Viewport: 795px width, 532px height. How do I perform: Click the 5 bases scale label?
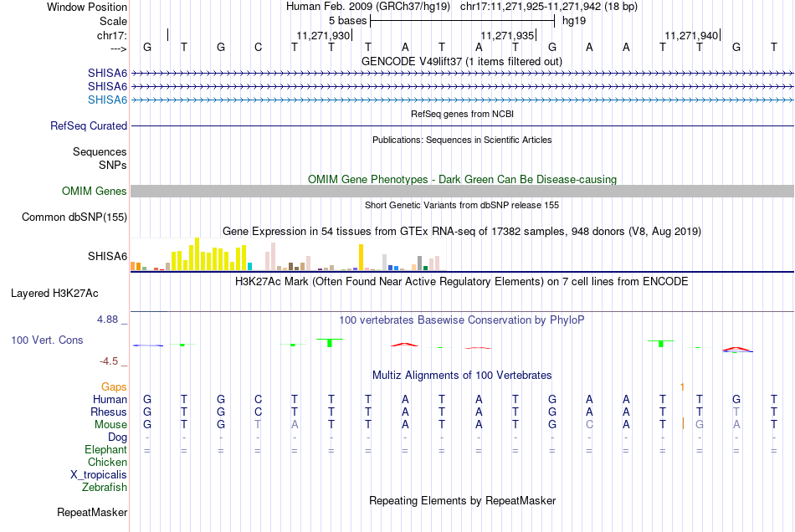[x=347, y=21]
